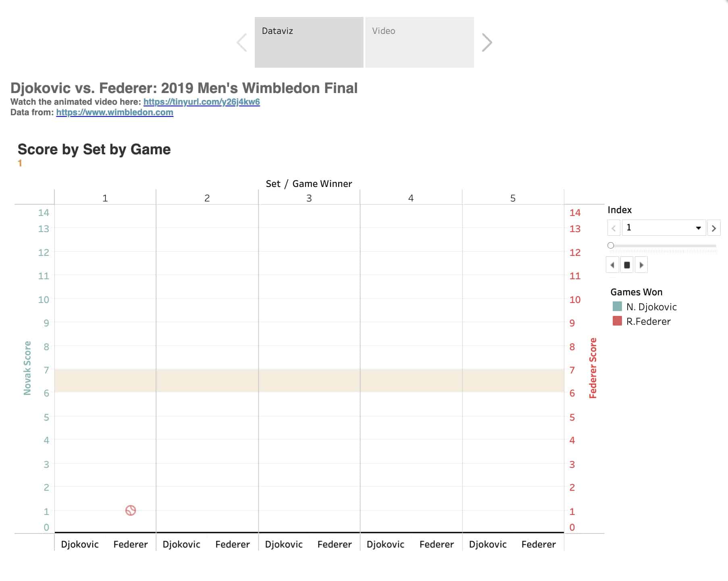Step Index page control backward
This screenshot has width=728, height=581.
614,228
